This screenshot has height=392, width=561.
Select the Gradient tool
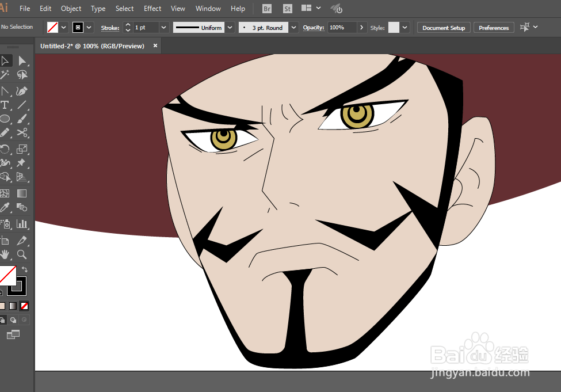(22, 193)
